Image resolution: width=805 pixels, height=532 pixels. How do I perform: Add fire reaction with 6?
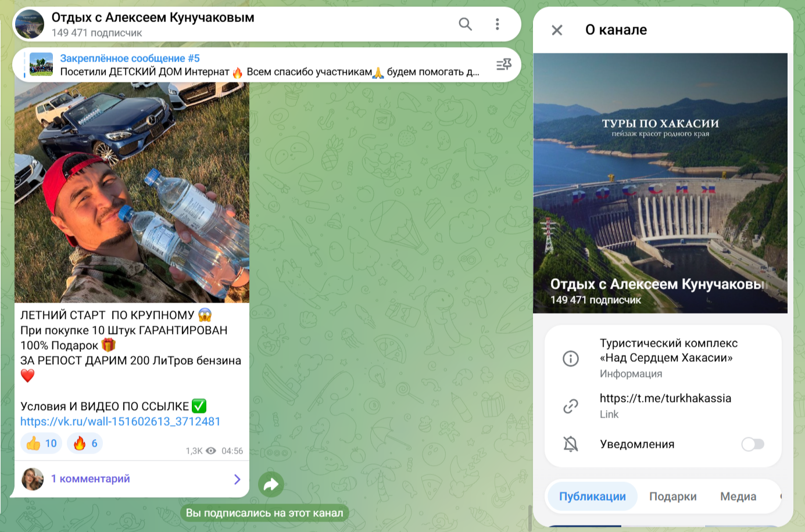coord(85,443)
